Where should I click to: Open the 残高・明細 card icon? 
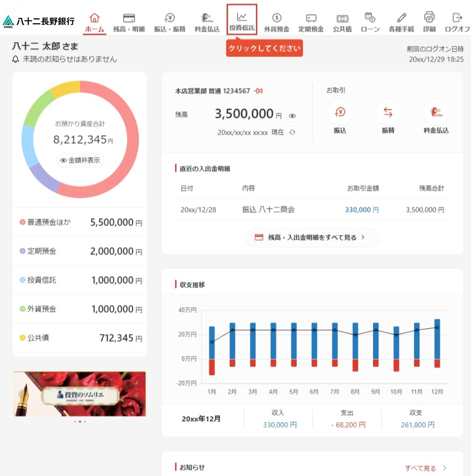click(x=129, y=18)
